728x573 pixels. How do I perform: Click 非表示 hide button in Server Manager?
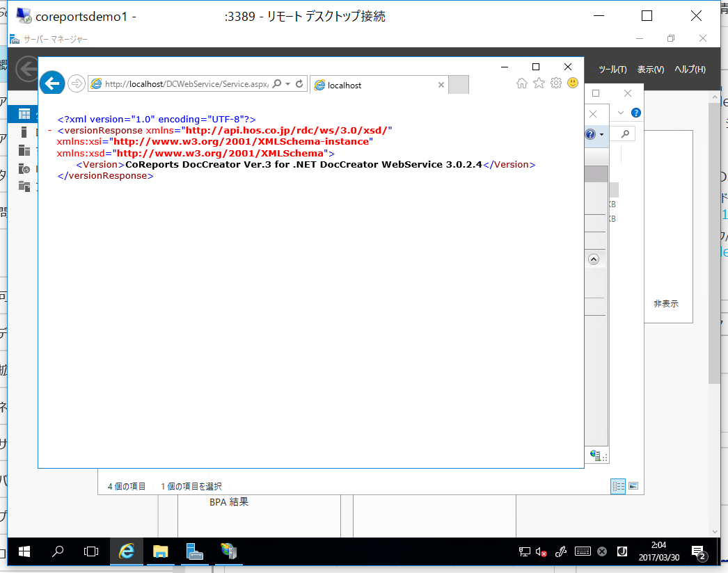(666, 303)
